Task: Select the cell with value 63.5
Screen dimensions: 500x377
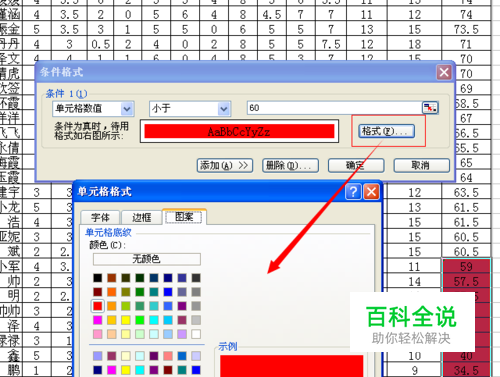Action: pyautogui.click(x=466, y=192)
